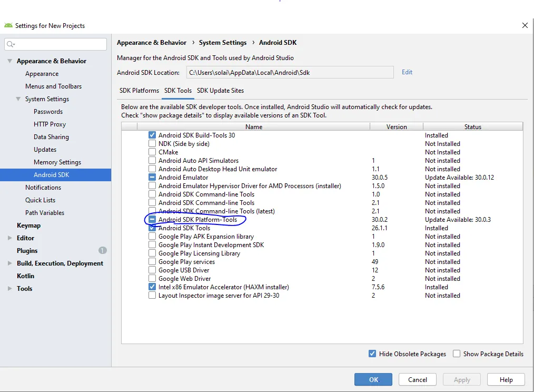Select Passwords in System Settings
Viewport: 534px width, 392px height.
tap(48, 112)
